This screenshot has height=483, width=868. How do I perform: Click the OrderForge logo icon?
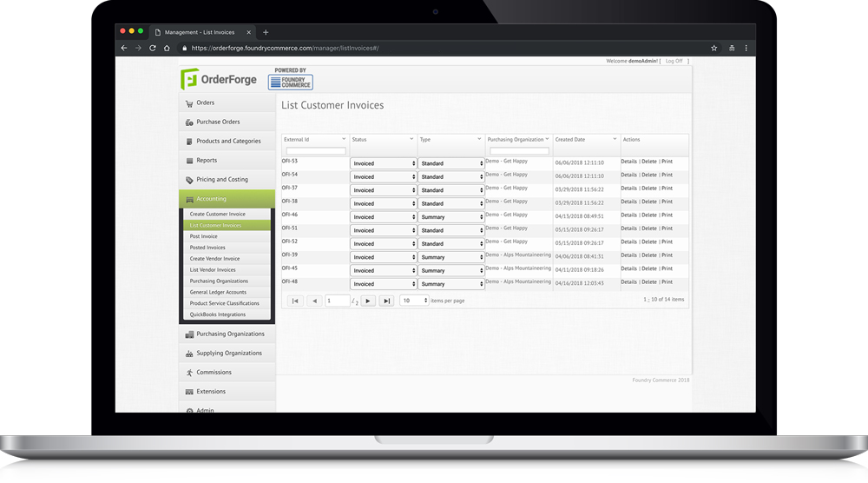(x=189, y=79)
